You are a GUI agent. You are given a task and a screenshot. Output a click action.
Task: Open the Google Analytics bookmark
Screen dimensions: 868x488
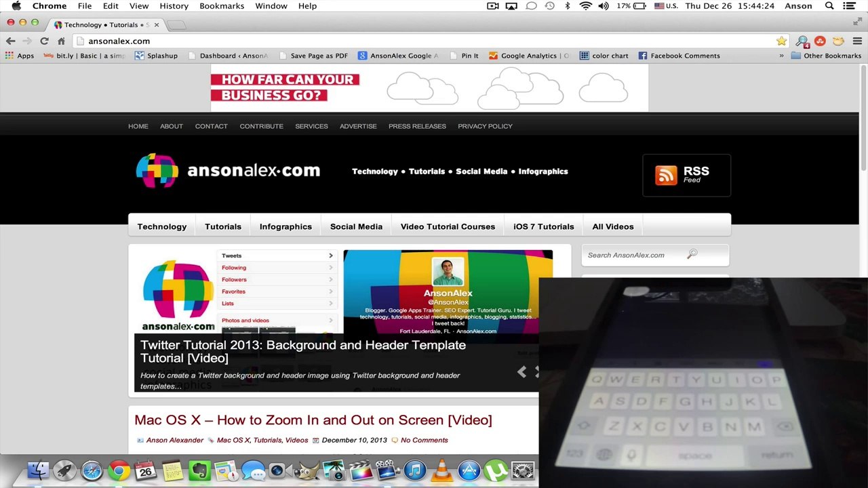pos(530,56)
